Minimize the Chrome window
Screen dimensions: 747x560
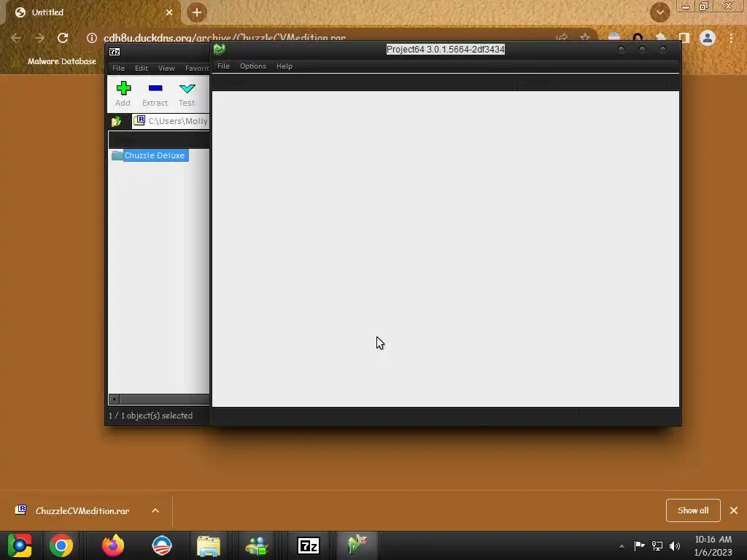pyautogui.click(x=686, y=6)
